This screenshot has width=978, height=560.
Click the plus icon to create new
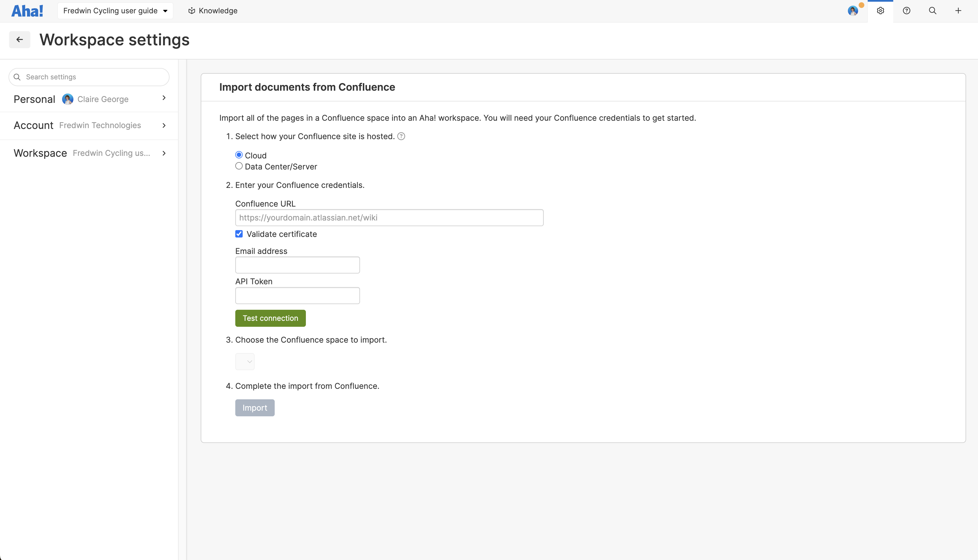point(958,10)
